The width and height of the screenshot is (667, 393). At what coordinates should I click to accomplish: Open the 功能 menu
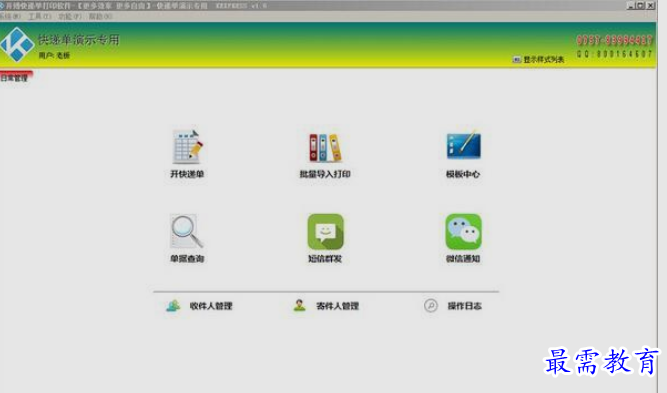(70, 16)
